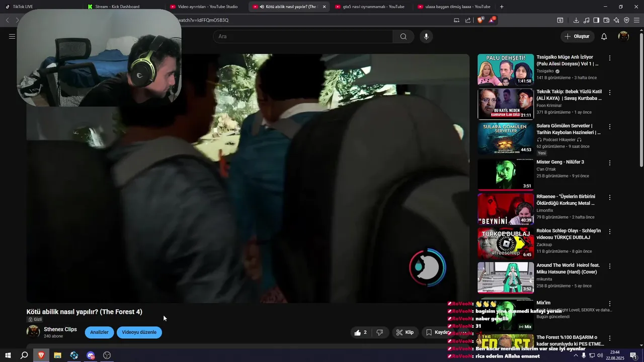Image resolution: width=644 pixels, height=362 pixels.
Task: Open options for Mix'im playlist
Action: (x=609, y=304)
